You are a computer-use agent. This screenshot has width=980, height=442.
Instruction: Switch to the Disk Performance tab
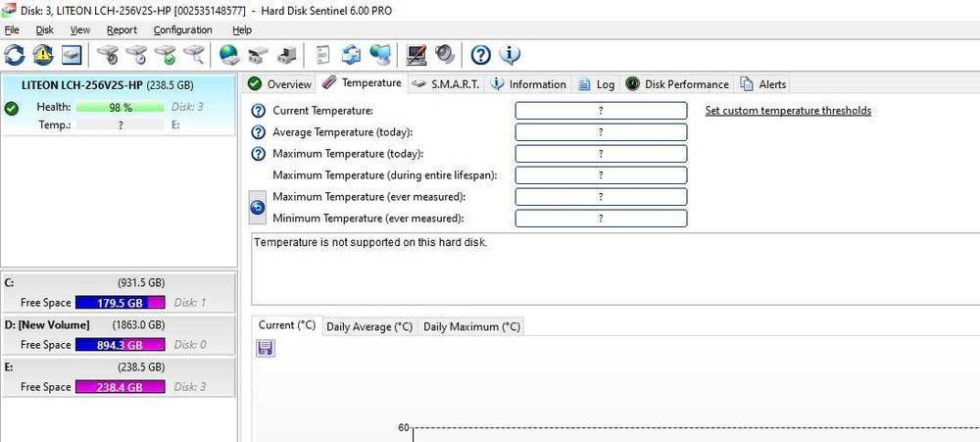677,84
